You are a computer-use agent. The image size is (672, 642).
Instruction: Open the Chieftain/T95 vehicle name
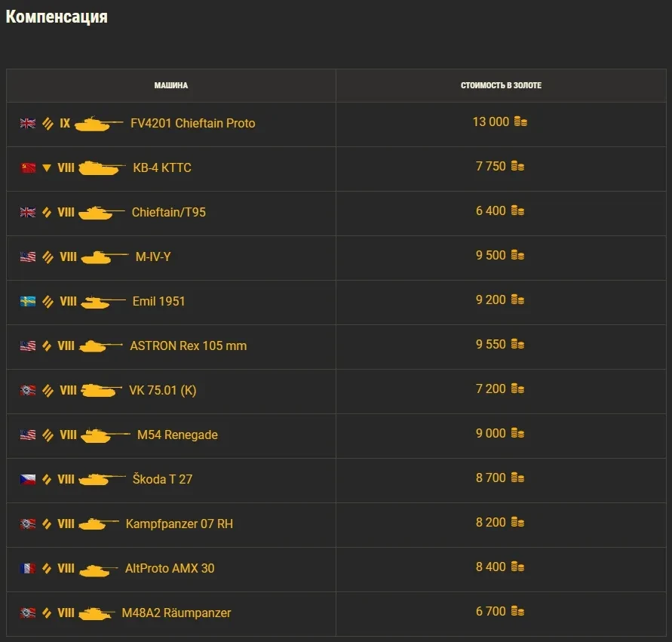[x=168, y=212]
